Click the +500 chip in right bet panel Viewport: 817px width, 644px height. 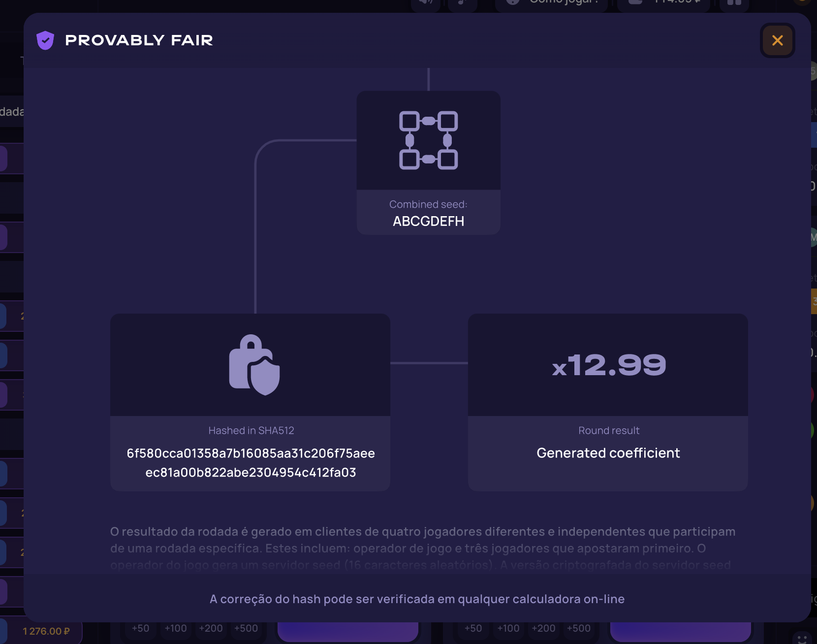pos(578,628)
